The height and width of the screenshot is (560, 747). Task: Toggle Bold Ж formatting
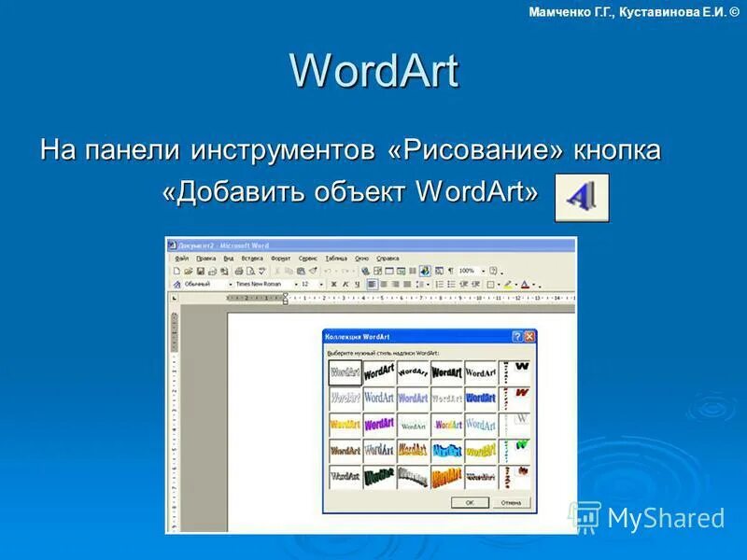(333, 285)
